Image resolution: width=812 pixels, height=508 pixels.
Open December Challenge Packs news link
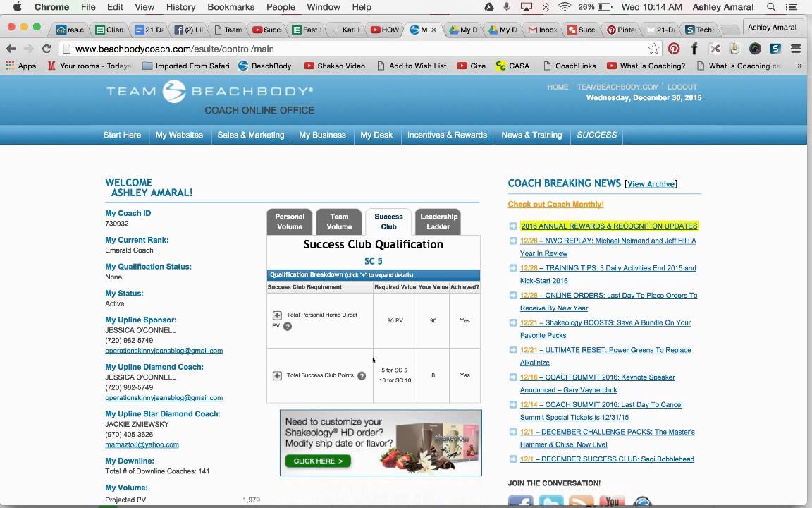pyautogui.click(x=608, y=438)
